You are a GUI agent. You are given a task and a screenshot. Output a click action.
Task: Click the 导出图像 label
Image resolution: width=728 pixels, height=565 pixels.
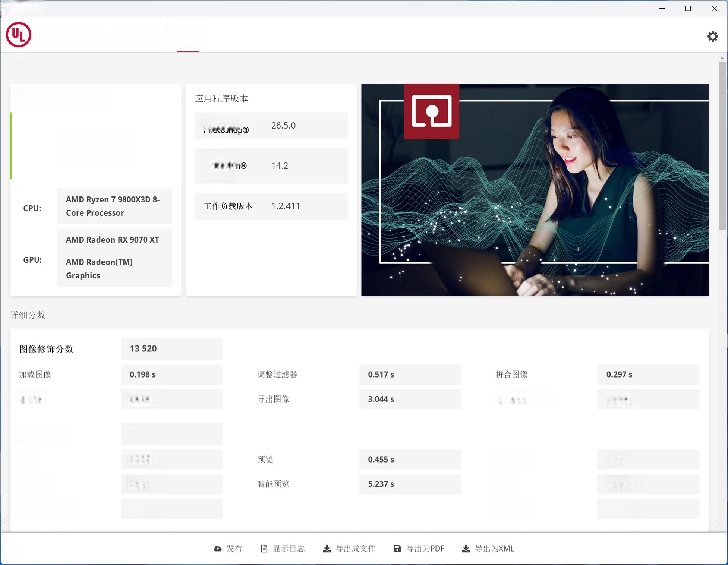[273, 399]
